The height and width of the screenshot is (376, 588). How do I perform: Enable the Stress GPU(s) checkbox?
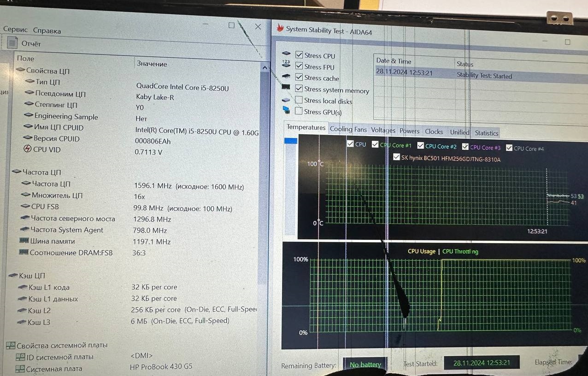coord(299,111)
